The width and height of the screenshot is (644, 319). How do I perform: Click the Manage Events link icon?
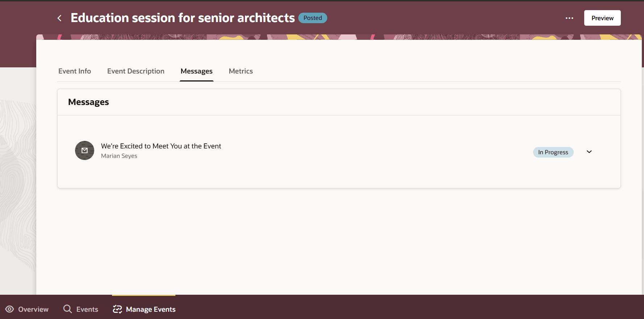(x=117, y=309)
